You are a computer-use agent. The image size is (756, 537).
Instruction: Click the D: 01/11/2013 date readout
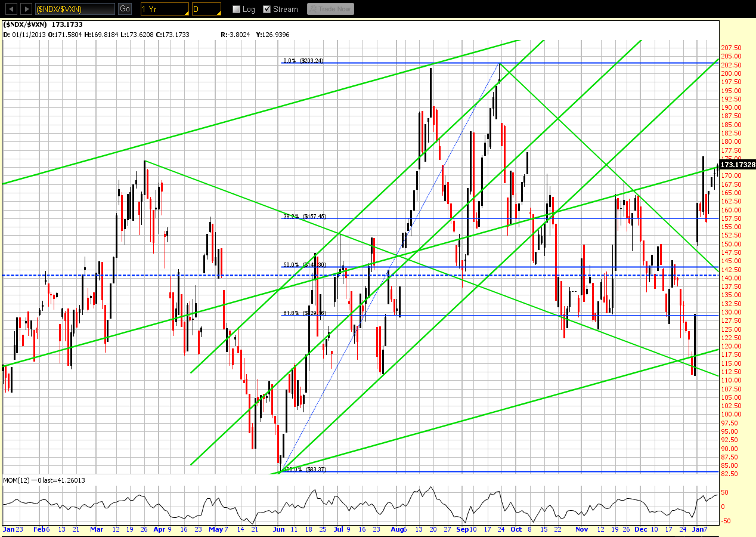pyautogui.click(x=26, y=35)
